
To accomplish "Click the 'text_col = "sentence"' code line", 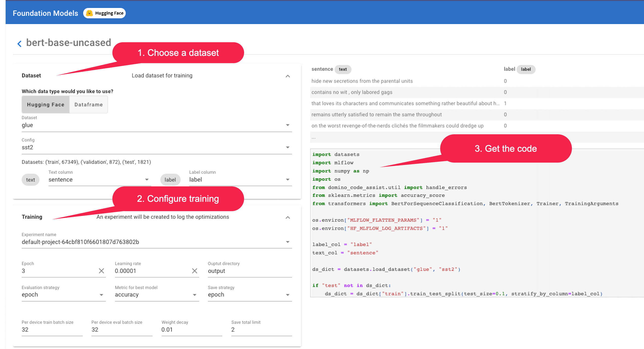I will [x=345, y=253].
